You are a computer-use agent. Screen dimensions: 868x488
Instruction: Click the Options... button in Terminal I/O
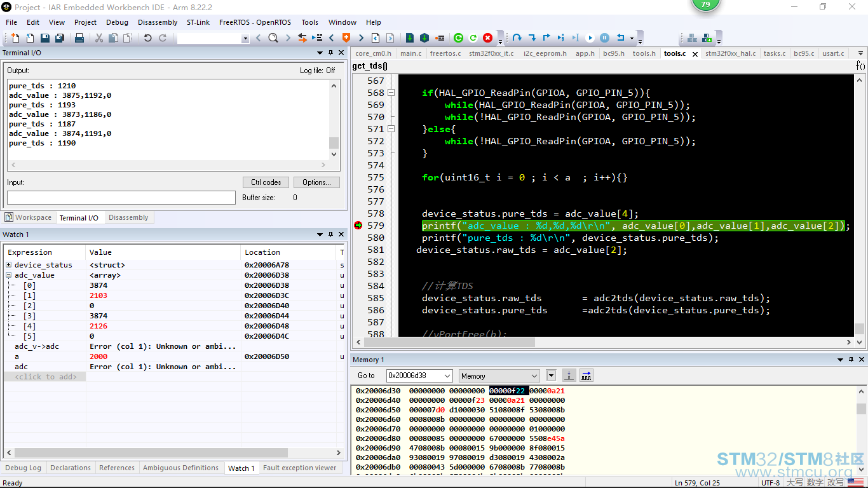tap(316, 182)
